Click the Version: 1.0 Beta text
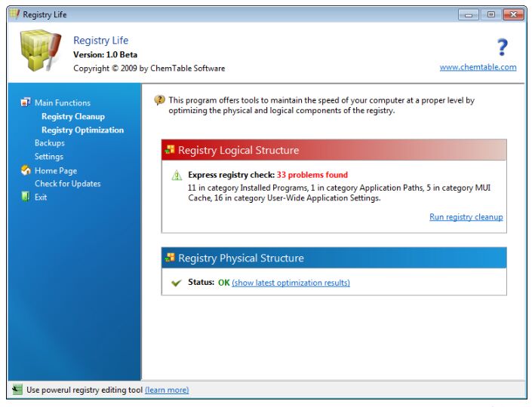Viewport: 532px width, 407px height. tap(105, 54)
